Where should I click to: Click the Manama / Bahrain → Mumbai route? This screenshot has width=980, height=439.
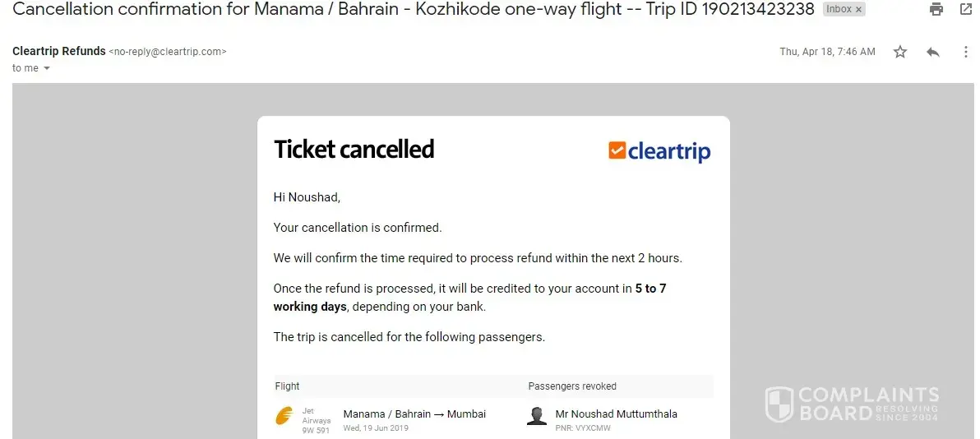click(x=414, y=414)
